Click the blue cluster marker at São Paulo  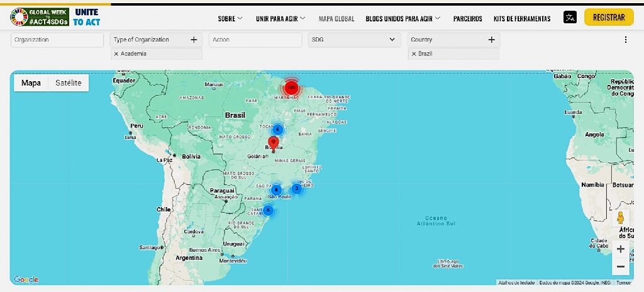[x=277, y=189]
